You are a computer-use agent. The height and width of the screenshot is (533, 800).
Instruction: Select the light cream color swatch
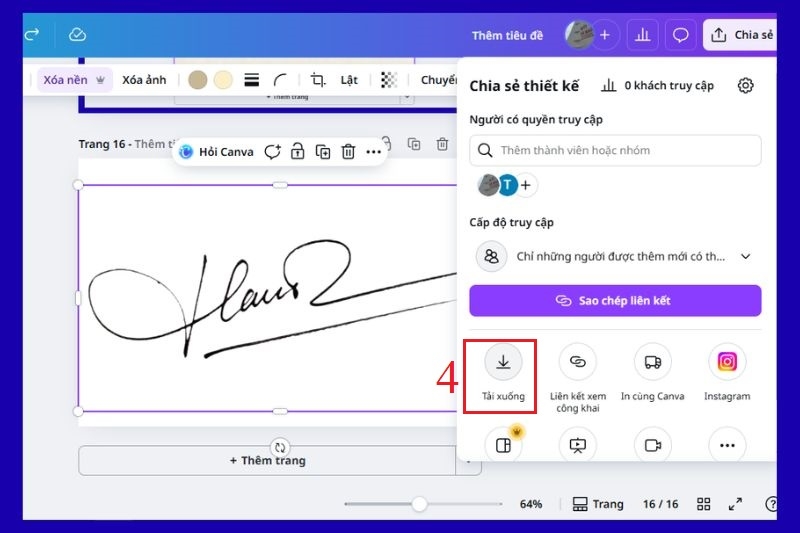223,80
